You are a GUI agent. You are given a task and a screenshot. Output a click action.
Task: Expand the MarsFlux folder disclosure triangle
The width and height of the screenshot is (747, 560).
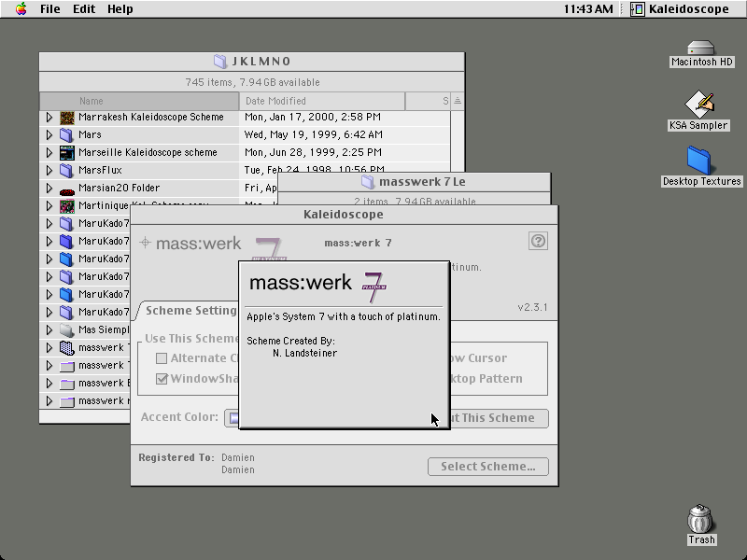click(x=49, y=170)
